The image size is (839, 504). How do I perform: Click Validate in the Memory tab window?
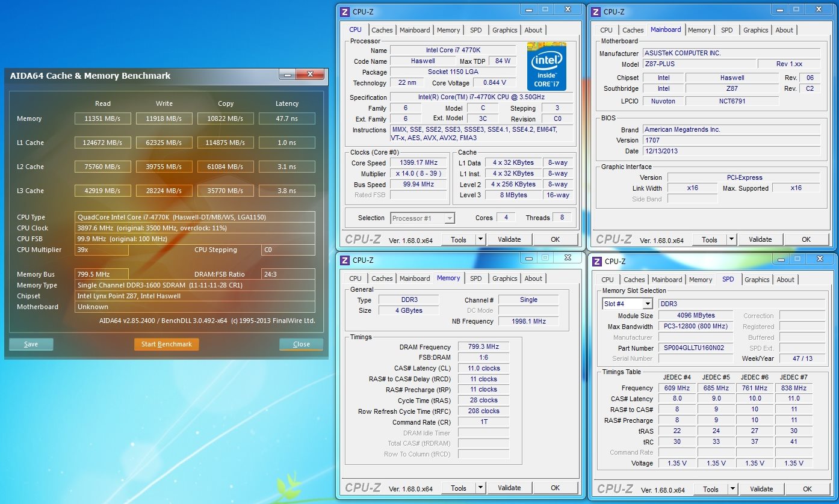509,488
